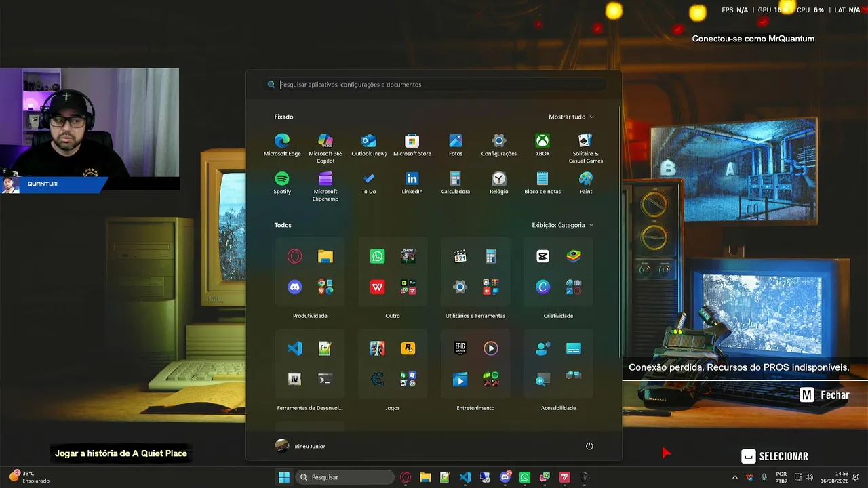Image resolution: width=868 pixels, height=488 pixels.
Task: Switch to VS Code on the taskbar
Action: 465,477
